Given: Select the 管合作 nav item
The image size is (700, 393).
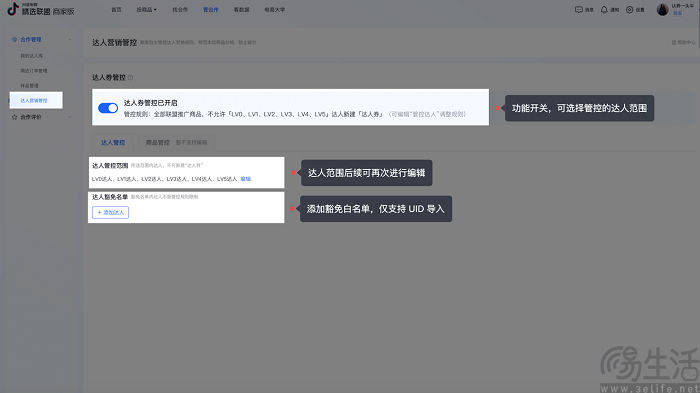Looking at the screenshot, I should point(210,10).
